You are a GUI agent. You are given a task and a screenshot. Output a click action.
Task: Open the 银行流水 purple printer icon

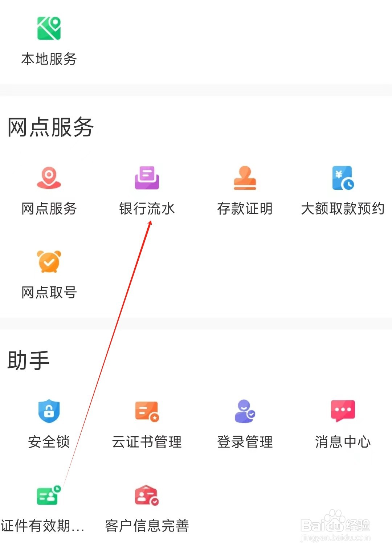(147, 177)
